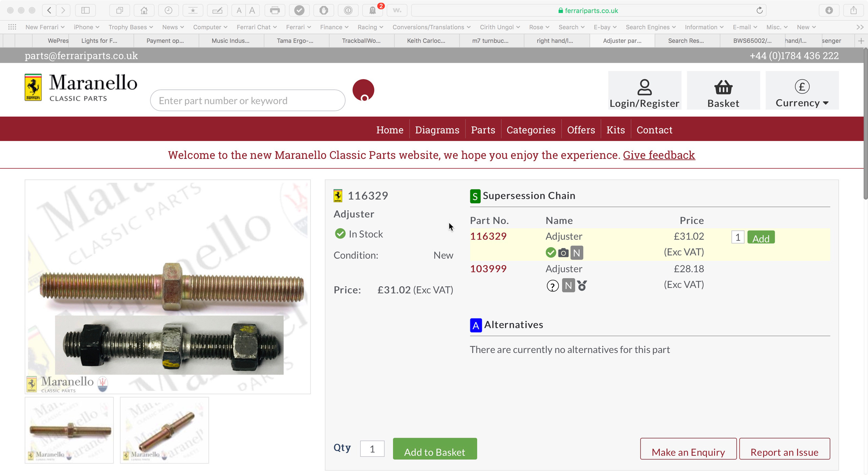The width and height of the screenshot is (868, 475).
Task: Click green check icon in supersession row 116329
Action: pyautogui.click(x=551, y=253)
